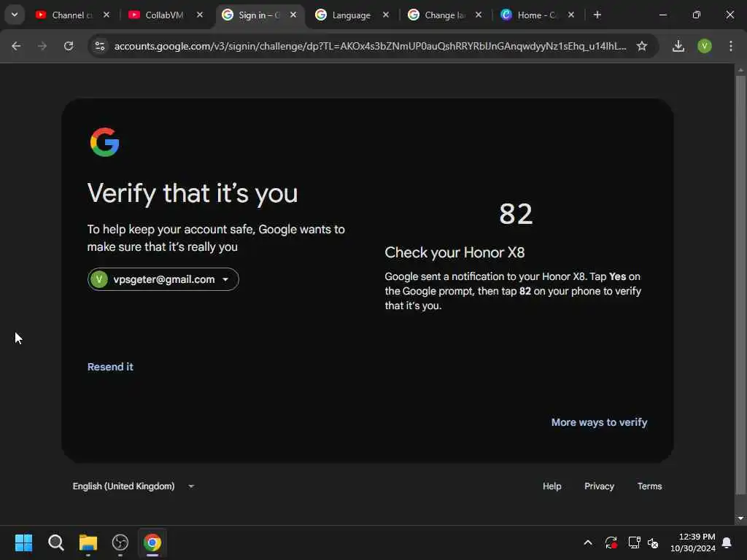Open the Windows Start menu
The image size is (747, 560).
click(24, 542)
